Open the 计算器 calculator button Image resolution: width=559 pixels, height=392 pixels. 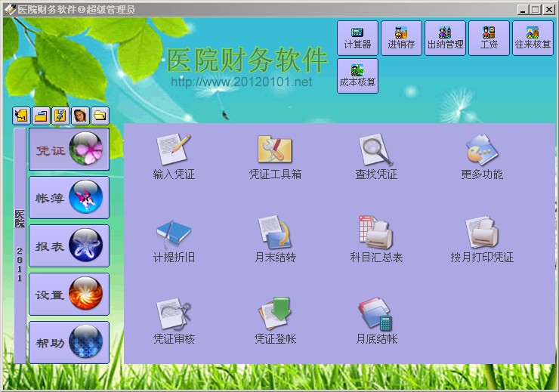357,38
